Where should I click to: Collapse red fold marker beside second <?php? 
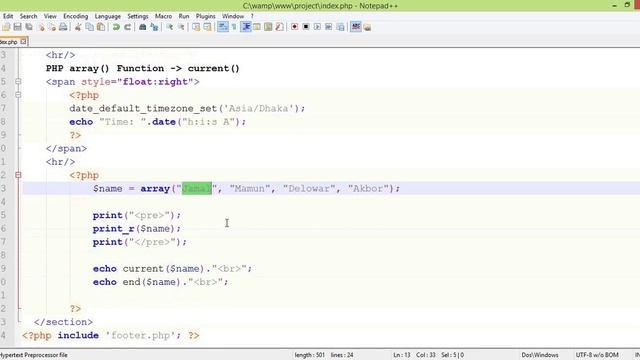pos(18,175)
